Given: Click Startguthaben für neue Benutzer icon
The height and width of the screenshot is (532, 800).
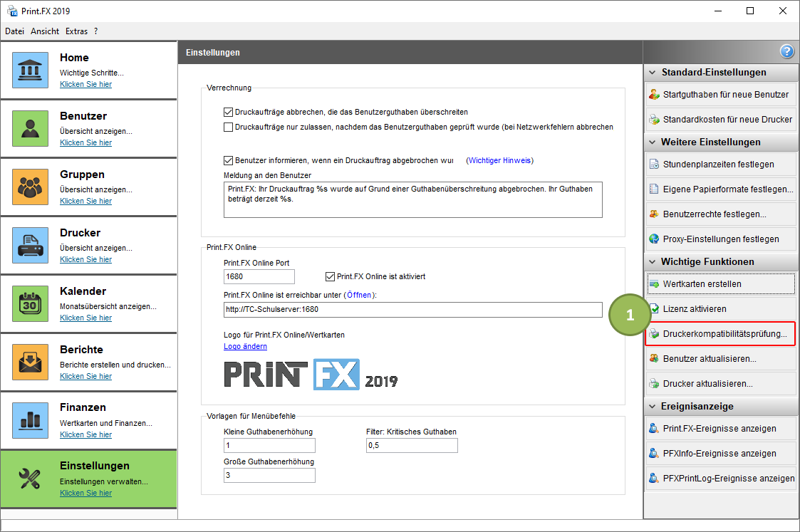Looking at the screenshot, I should (x=654, y=94).
